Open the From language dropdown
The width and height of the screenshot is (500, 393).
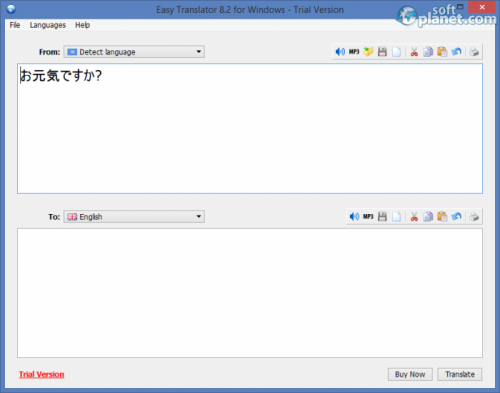tap(134, 52)
